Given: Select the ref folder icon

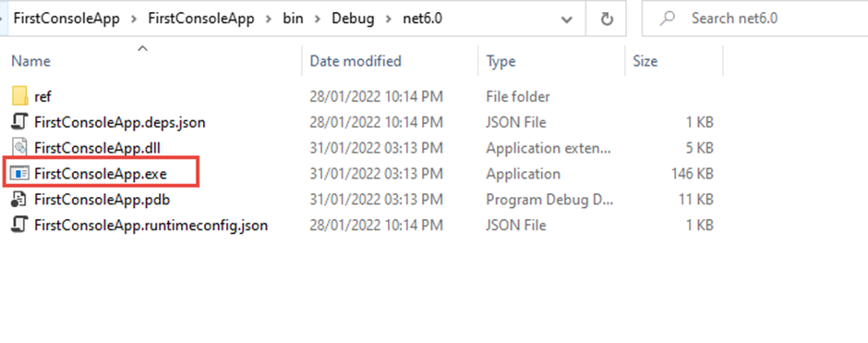Looking at the screenshot, I should [x=19, y=96].
